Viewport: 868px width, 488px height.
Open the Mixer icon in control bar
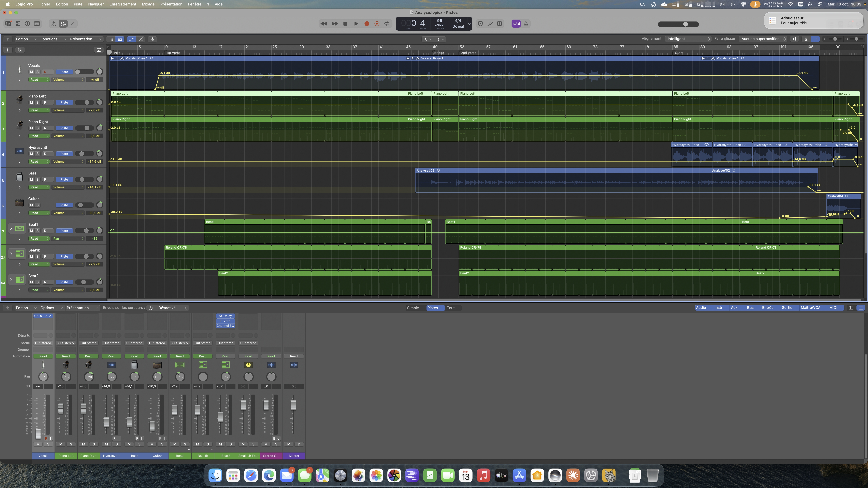[63, 24]
